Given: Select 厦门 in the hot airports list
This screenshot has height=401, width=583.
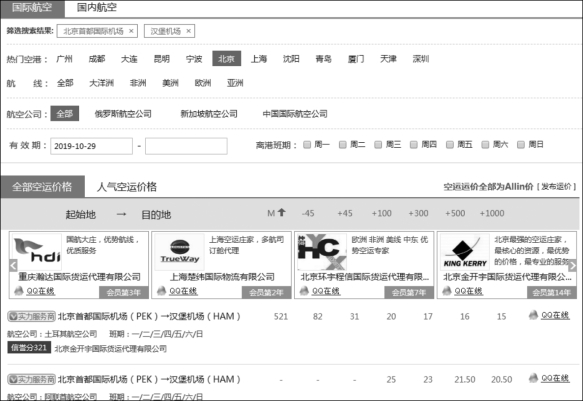Looking at the screenshot, I should pyautogui.click(x=356, y=59).
